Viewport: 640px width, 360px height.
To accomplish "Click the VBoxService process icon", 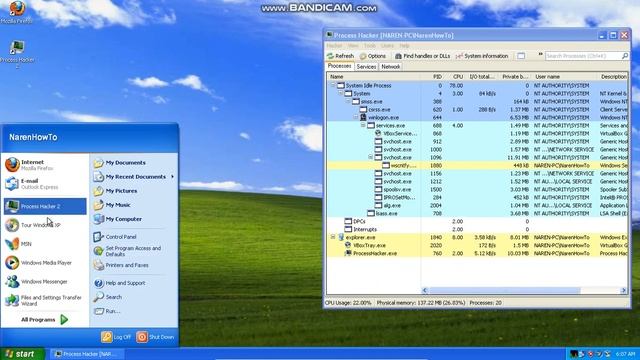I will point(378,133).
